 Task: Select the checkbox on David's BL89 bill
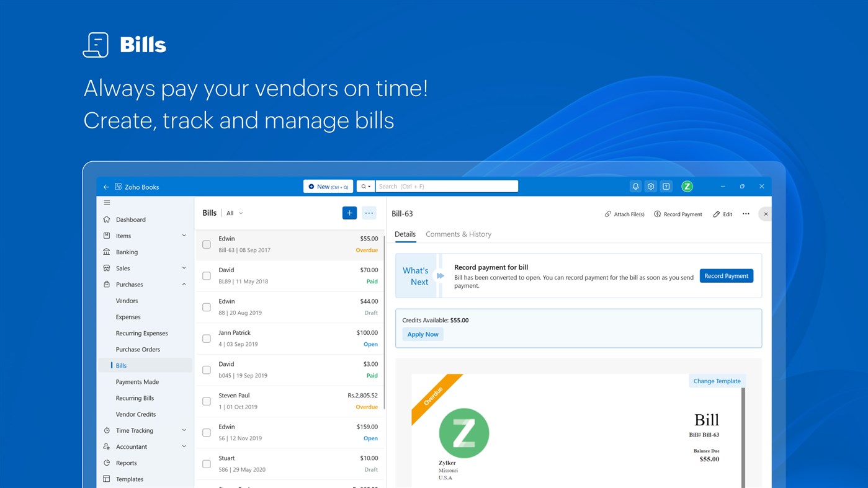point(206,275)
